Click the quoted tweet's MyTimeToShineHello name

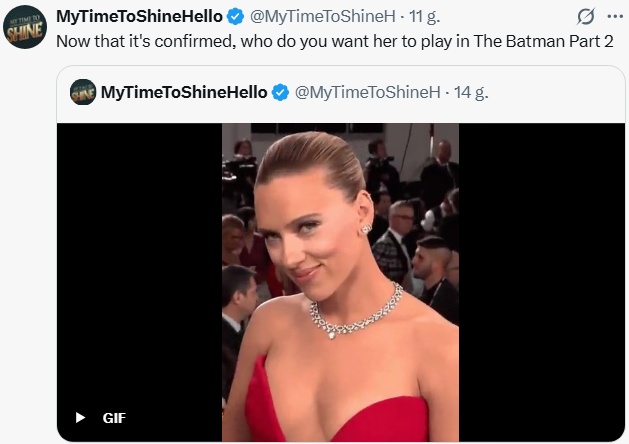[184, 92]
